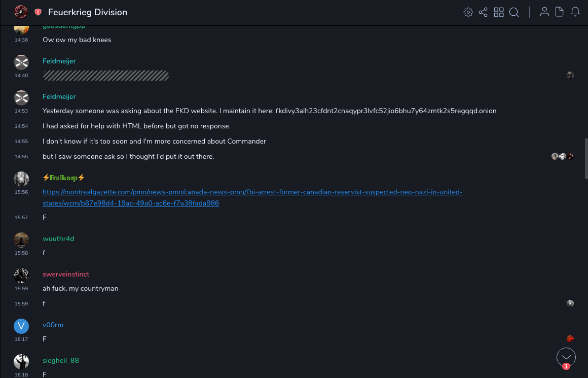Viewport: 588px width, 378px height.
Task: Open the grid apps icon
Action: point(499,12)
